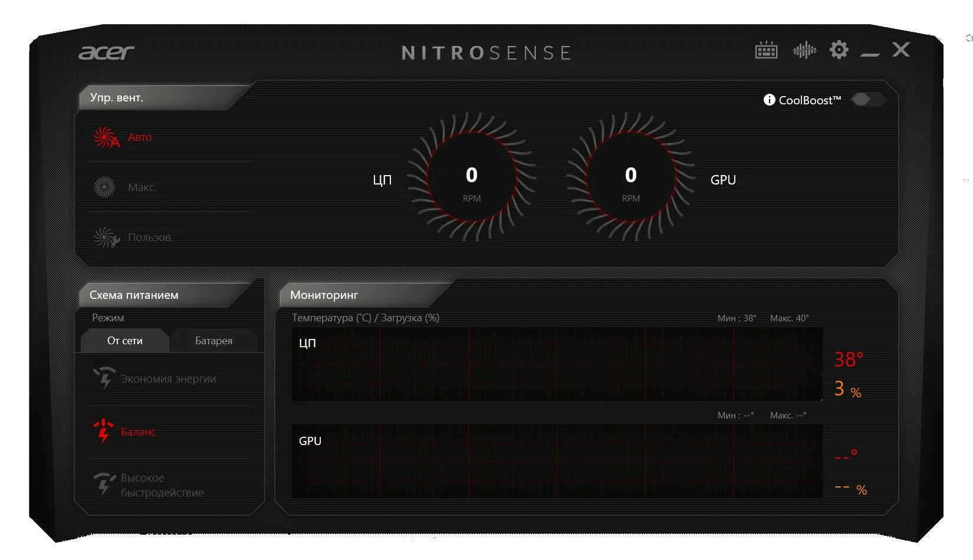Switch to the От сети tab
This screenshot has width=973, height=560.
point(124,341)
